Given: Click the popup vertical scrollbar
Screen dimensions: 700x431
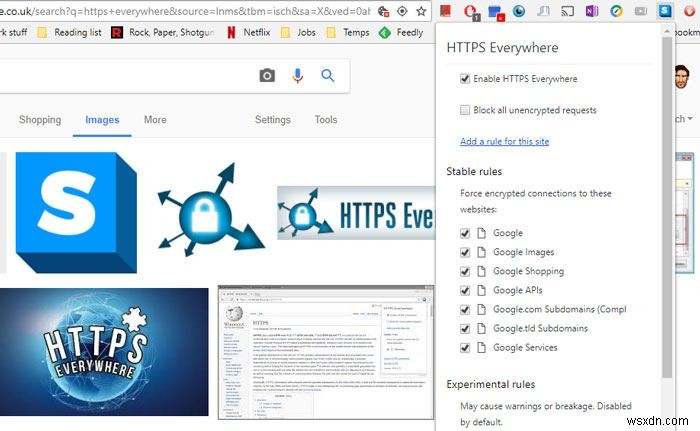Looking at the screenshot, I should click(667, 205).
